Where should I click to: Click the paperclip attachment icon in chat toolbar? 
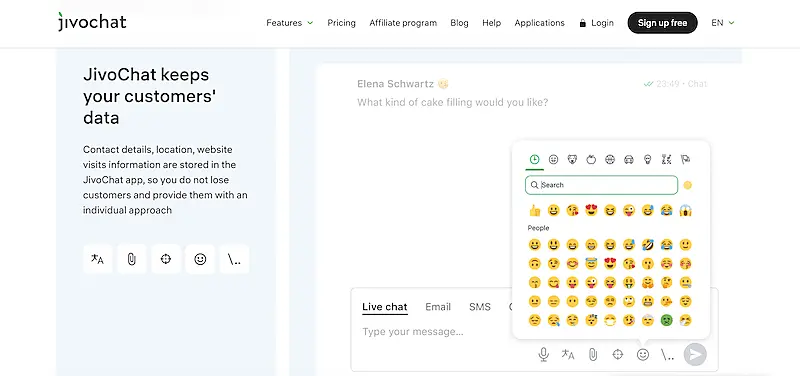click(x=593, y=355)
